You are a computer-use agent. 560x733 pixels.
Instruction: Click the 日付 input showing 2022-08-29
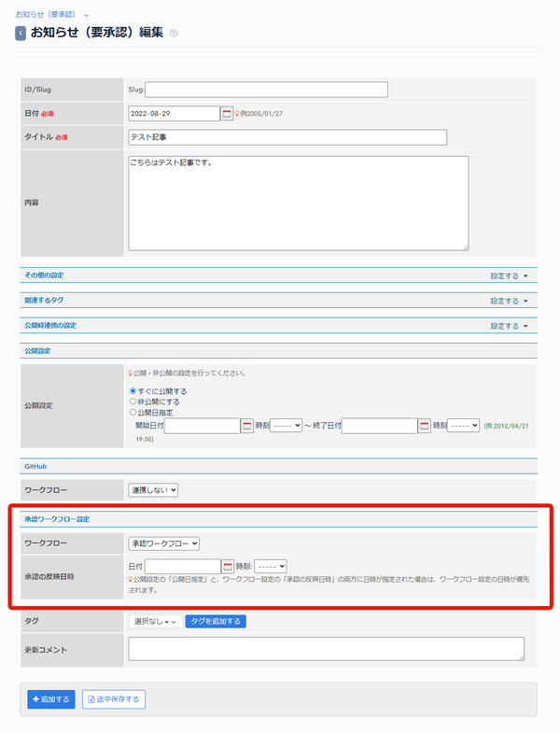pos(174,114)
